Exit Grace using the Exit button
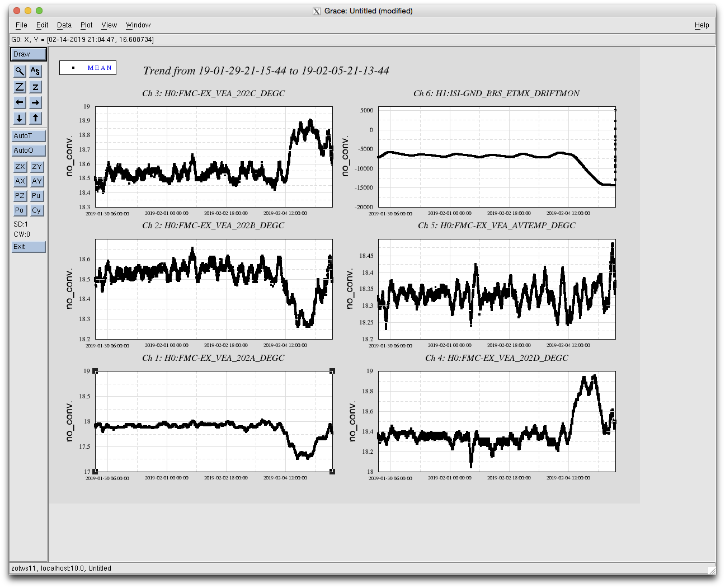The height and width of the screenshot is (588, 725). click(x=29, y=247)
